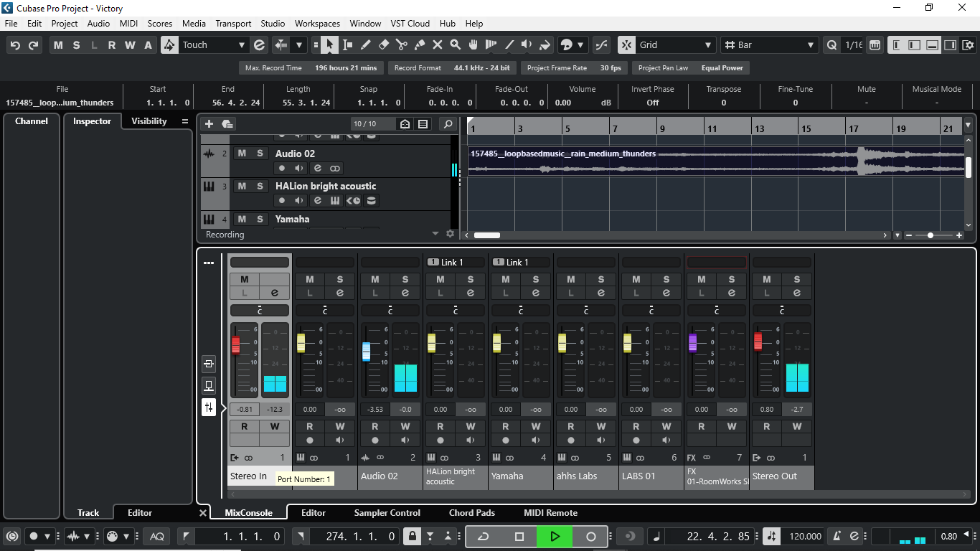Click the tempo value 120.000 field
The width and height of the screenshot is (980, 551).
coord(805,537)
